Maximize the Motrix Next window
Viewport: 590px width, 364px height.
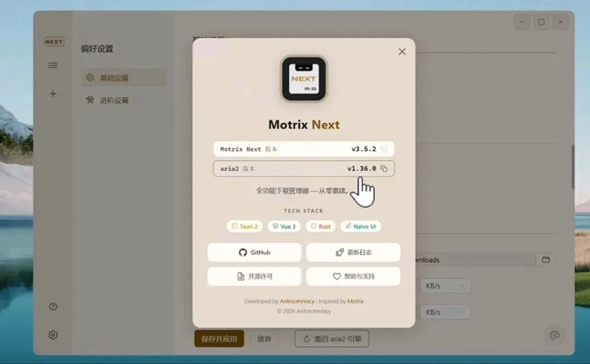click(x=541, y=22)
